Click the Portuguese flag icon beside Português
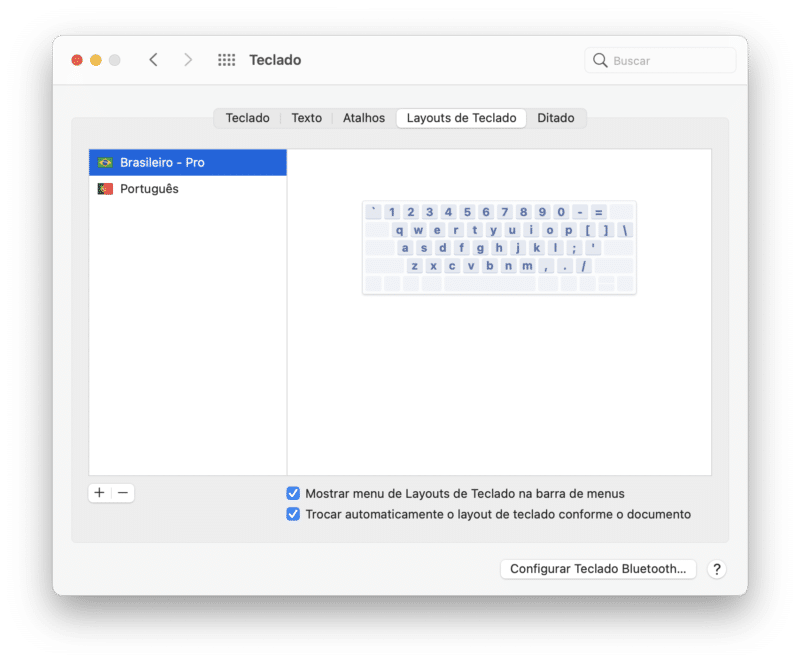The image size is (800, 665). 103,188
